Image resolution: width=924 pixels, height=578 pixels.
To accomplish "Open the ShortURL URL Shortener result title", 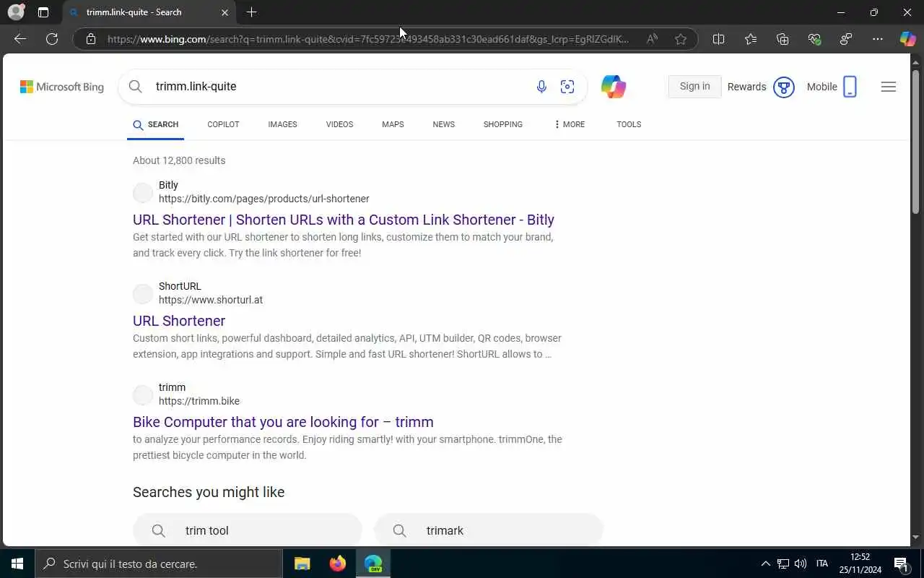I will tap(179, 321).
